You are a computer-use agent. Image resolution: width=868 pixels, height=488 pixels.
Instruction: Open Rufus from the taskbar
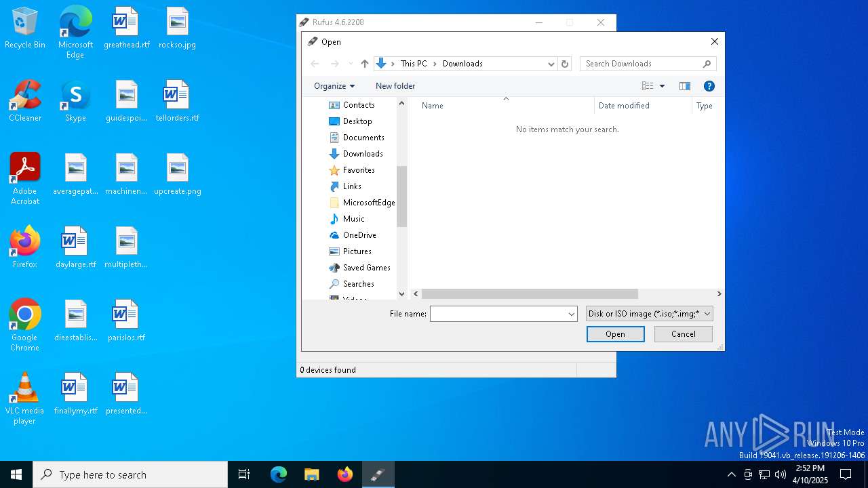point(378,474)
